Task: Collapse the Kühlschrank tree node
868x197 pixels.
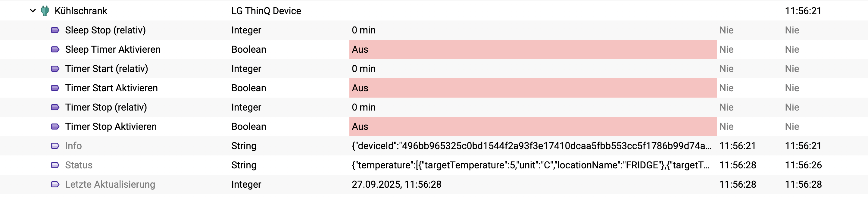Action: 33,11
